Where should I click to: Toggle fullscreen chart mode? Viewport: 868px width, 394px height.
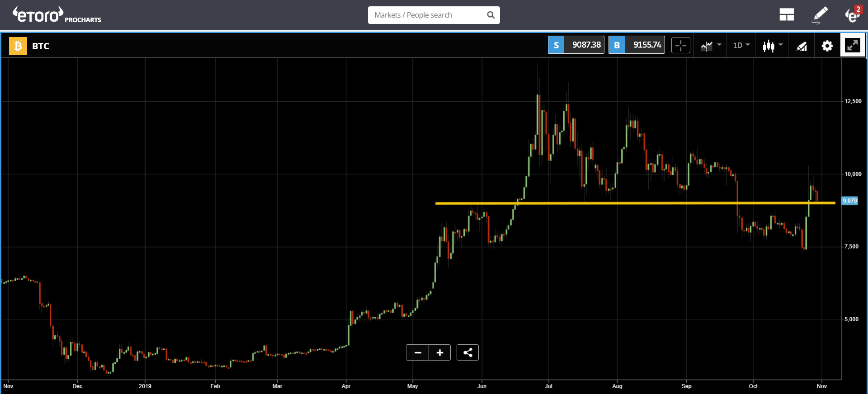pos(853,45)
